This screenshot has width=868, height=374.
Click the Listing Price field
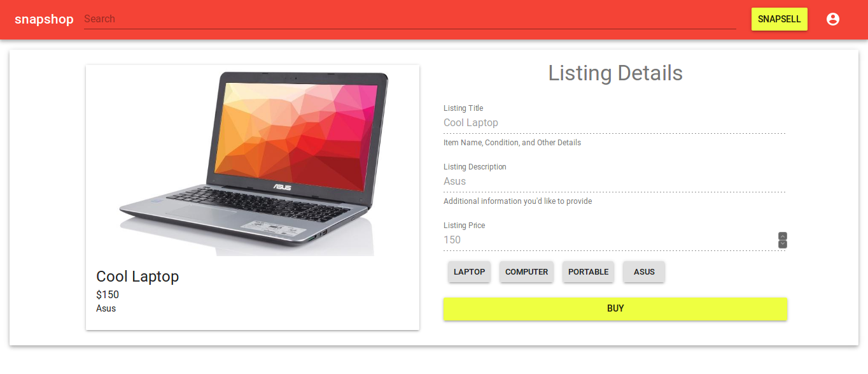(610, 240)
